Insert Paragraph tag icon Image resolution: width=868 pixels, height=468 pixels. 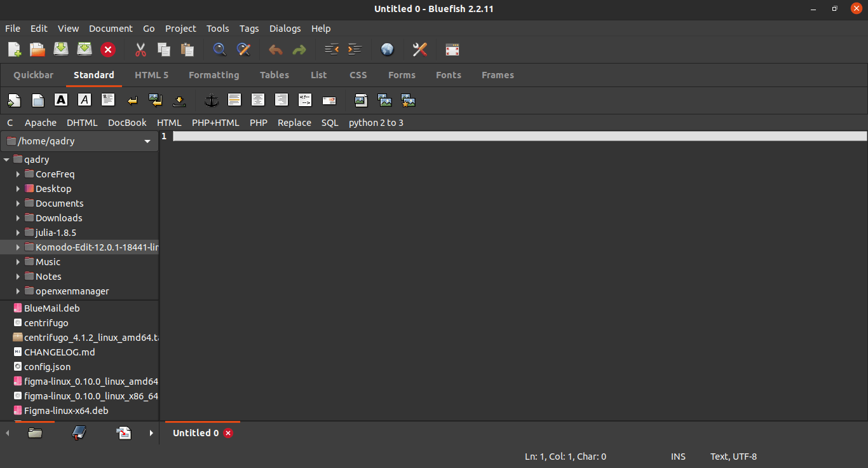(x=108, y=100)
